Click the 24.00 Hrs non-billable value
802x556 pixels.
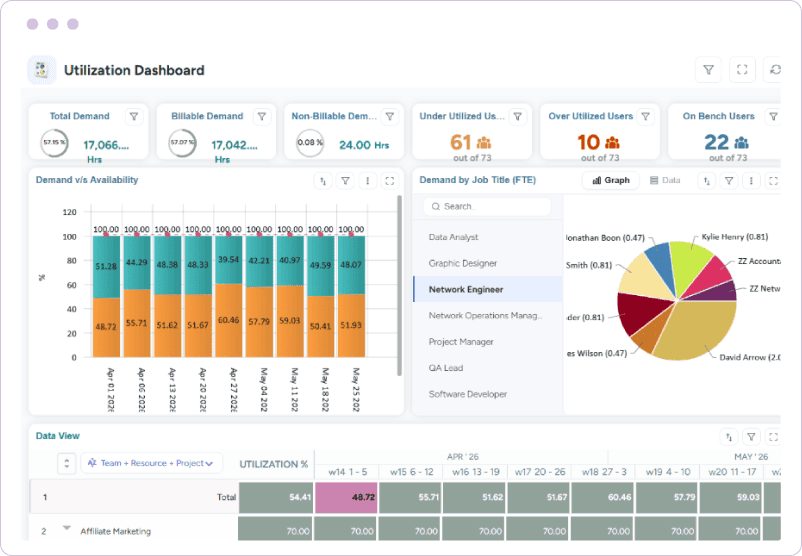364,145
